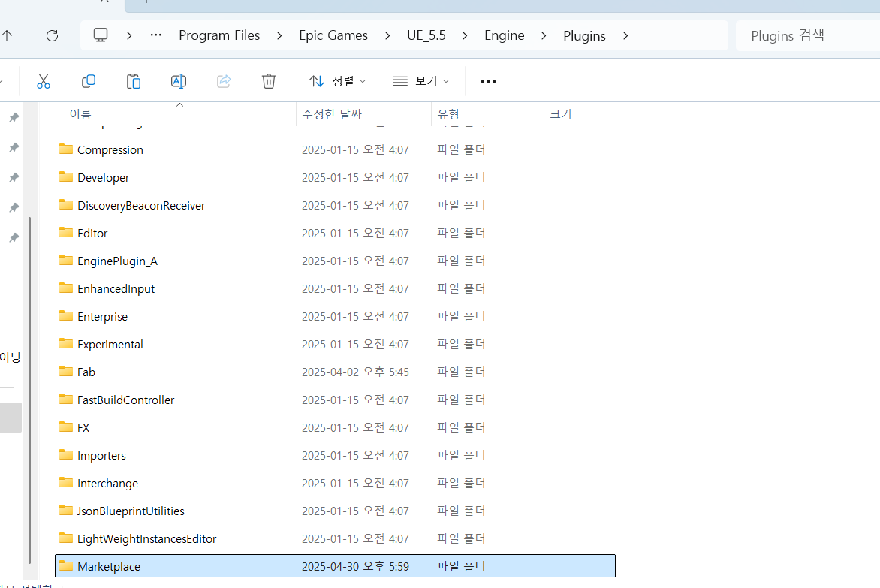This screenshot has width=880, height=588.
Task: Click the Developer folder icon
Action: point(66,176)
